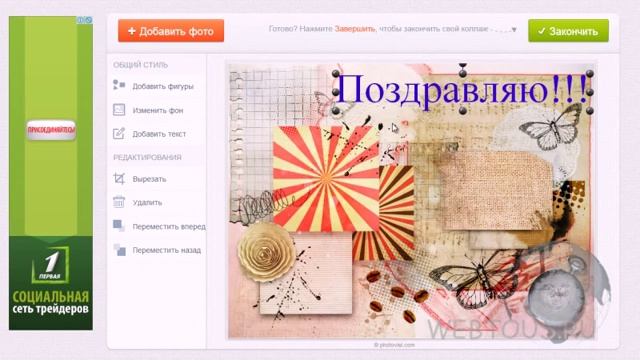Click the Добавить текст pencil icon

119,133
